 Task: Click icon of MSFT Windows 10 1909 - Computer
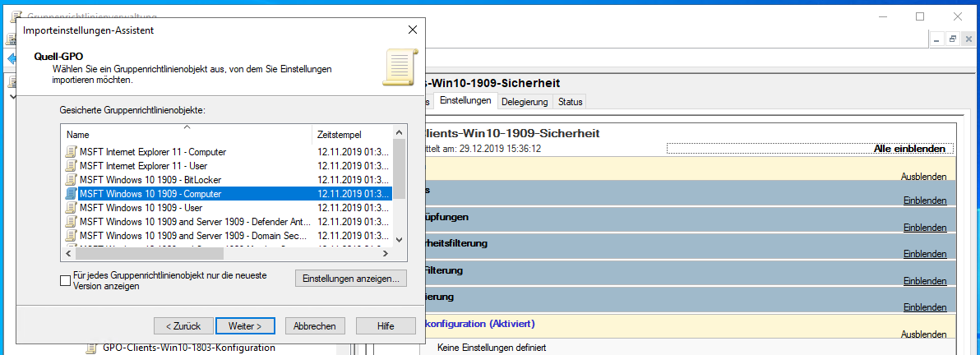coord(71,194)
